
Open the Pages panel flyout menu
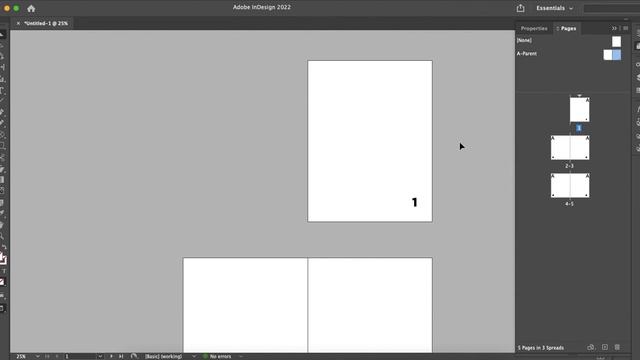tap(625, 28)
